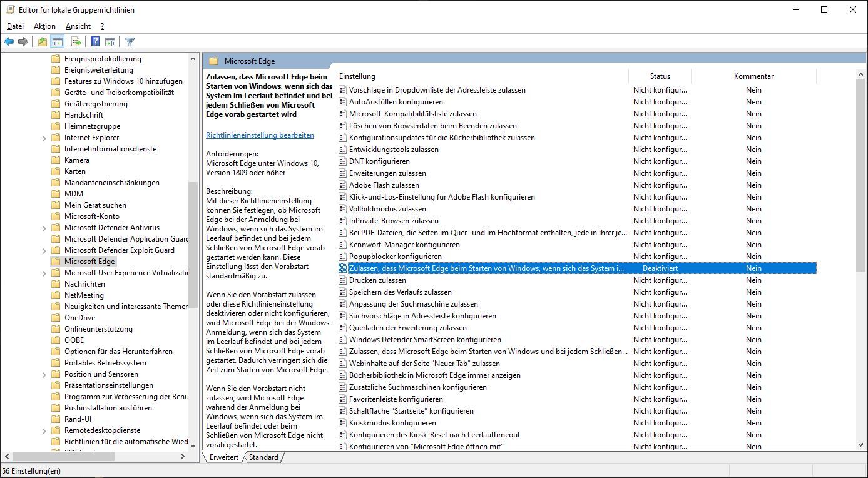Click the Handschrift folder icon

tap(56, 115)
